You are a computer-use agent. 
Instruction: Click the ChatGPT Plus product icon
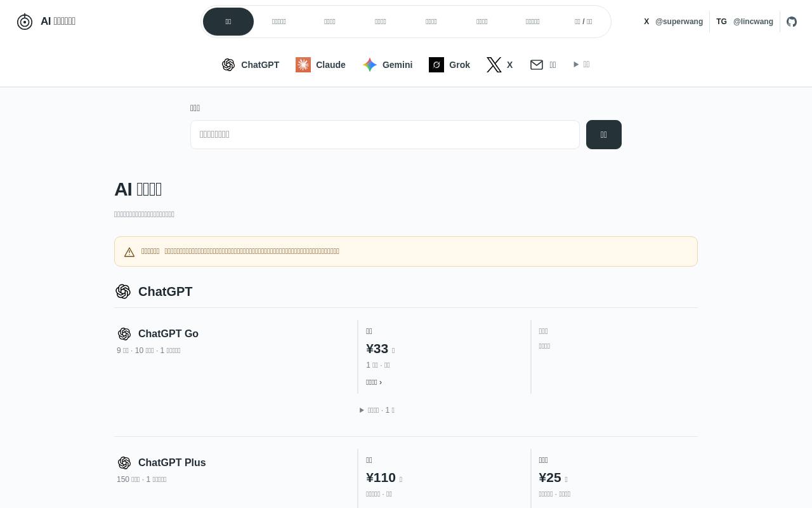[x=124, y=463]
